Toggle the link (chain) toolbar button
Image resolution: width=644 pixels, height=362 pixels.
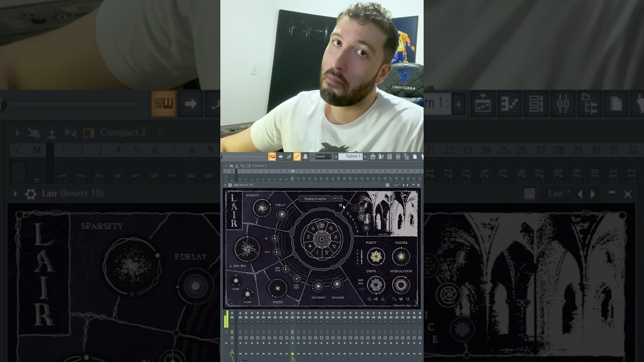[297, 157]
